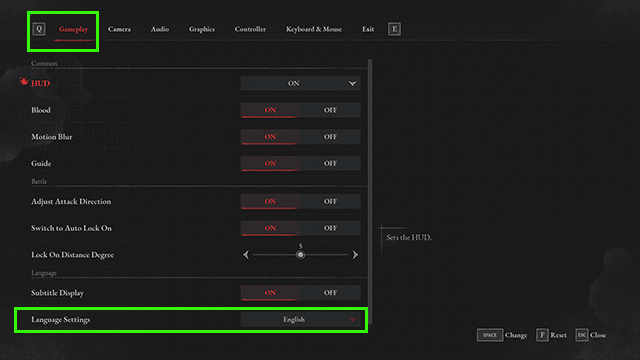Set Switch to Auto Lock On to OFF

pos(330,228)
